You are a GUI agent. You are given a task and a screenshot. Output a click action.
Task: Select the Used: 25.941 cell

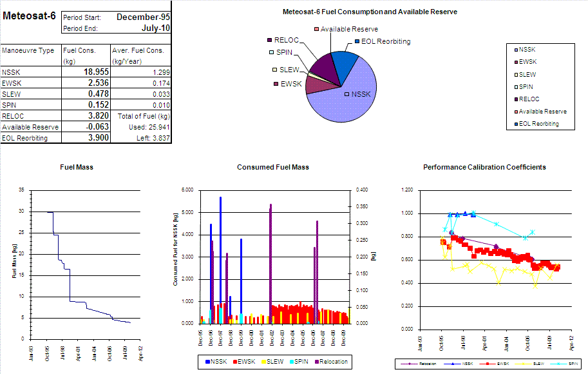pos(149,127)
